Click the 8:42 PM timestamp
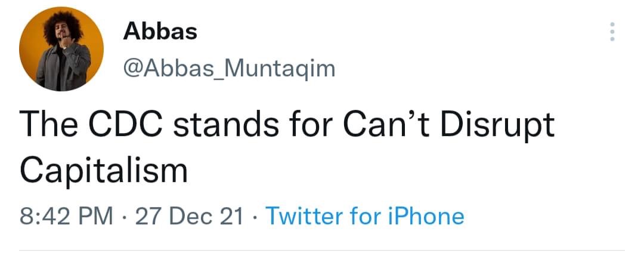Viewport: 644px width, 259px height. 67,215
